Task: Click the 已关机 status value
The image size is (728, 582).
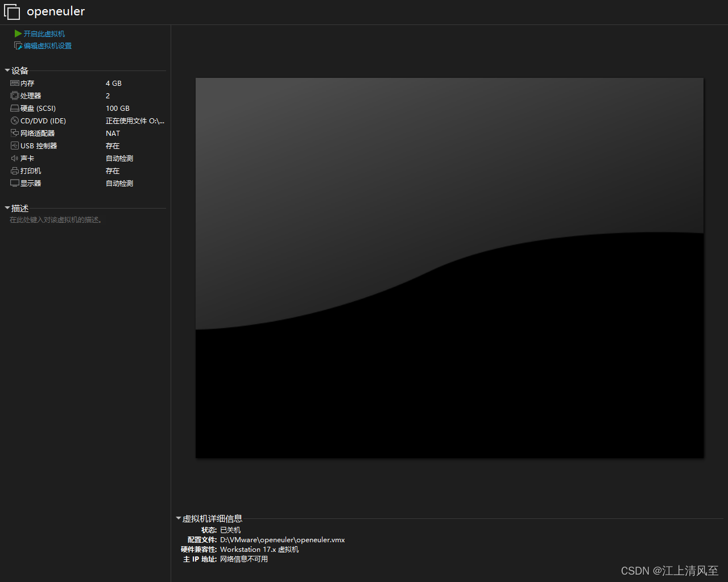Action: coord(230,530)
